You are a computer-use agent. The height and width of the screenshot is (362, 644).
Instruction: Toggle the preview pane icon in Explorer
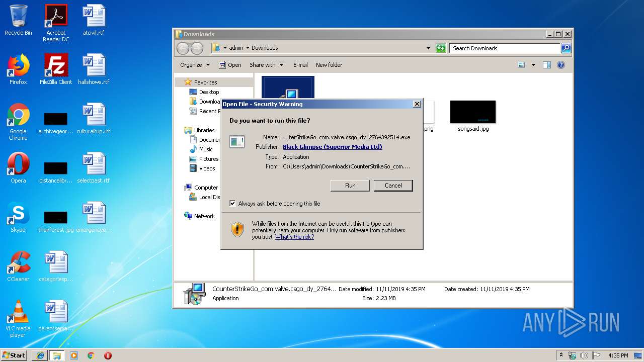tap(547, 65)
